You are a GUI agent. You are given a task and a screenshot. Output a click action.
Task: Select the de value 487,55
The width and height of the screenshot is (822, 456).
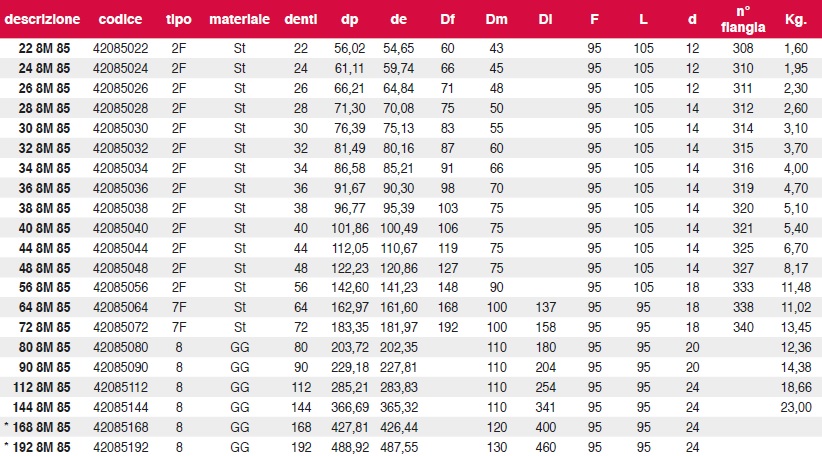click(x=399, y=447)
